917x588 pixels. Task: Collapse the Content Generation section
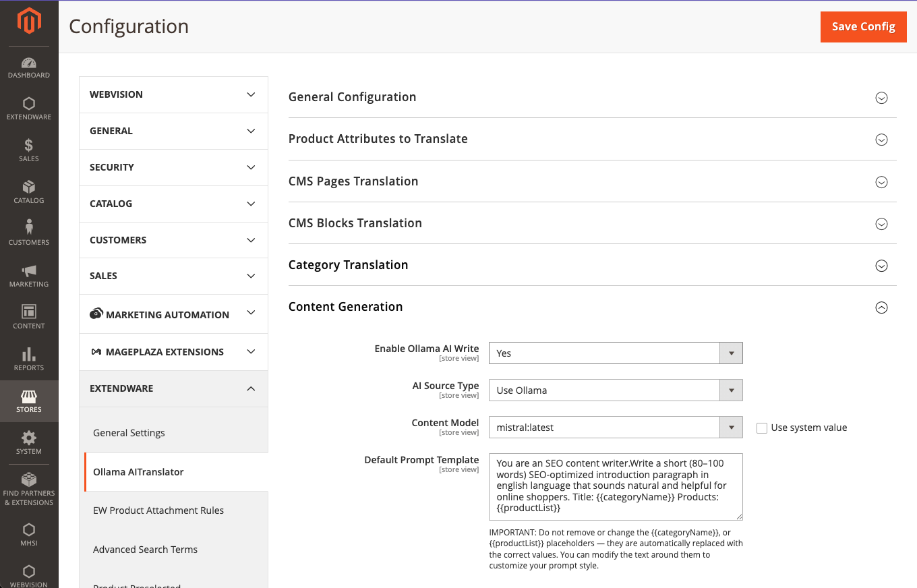(881, 307)
